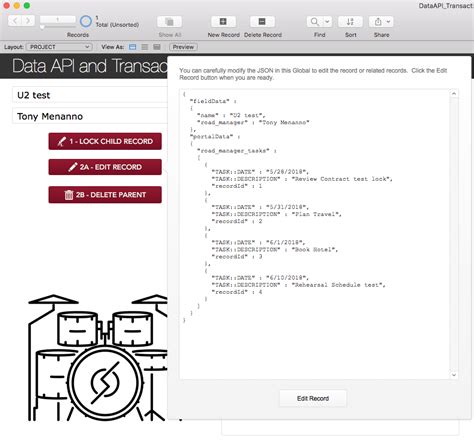474x443 pixels.
Task: Click the record number field in toolbar
Action: tap(58, 20)
